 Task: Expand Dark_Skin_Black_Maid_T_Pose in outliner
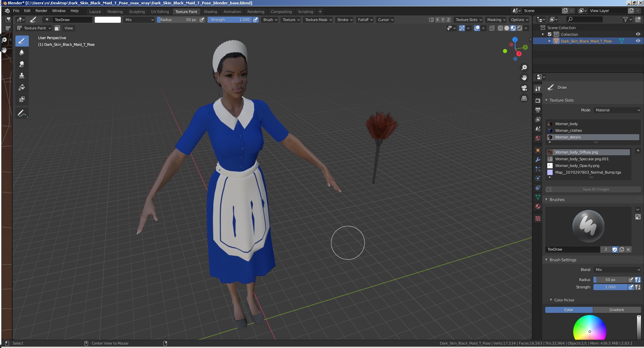click(x=549, y=41)
